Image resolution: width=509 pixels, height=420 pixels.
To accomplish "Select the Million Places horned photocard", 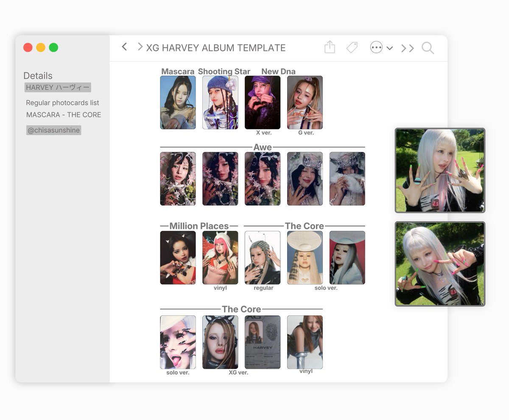I will click(x=178, y=258).
